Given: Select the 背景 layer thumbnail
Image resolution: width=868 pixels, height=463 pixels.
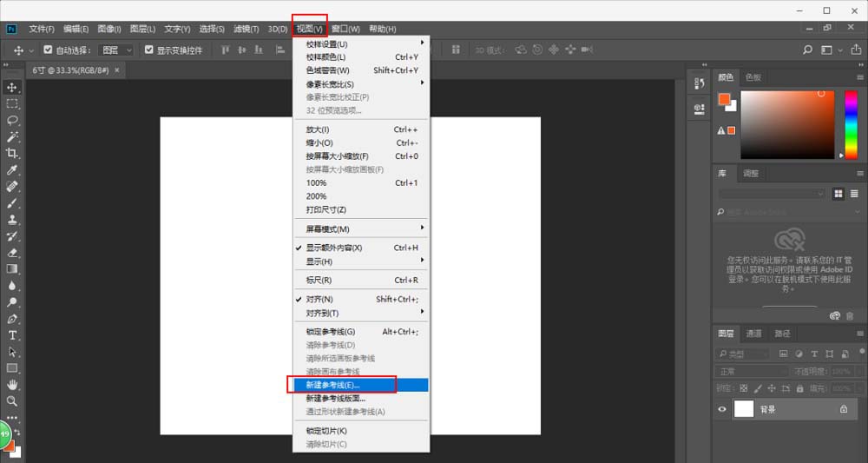Looking at the screenshot, I should pos(744,409).
